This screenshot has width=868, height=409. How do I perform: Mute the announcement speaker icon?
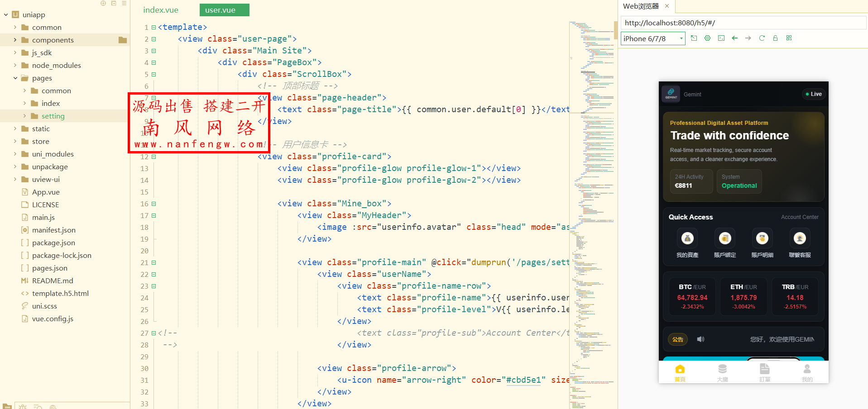[x=700, y=339]
